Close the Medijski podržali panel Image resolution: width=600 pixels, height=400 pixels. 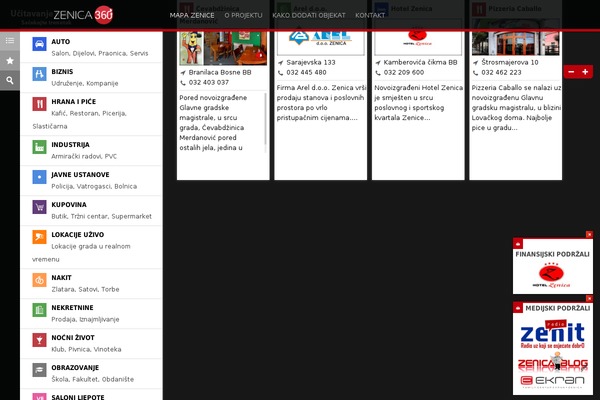[589, 298]
